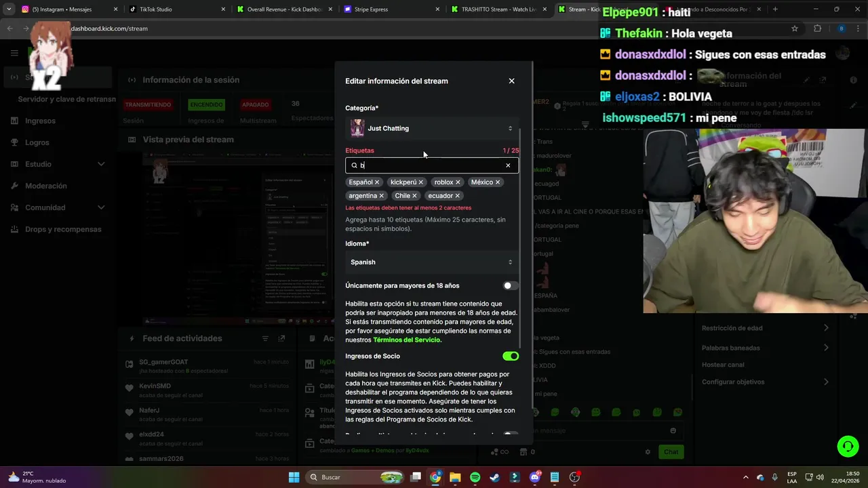Click the NaferJ follow entry
Viewport: 868px width, 488px height.
pyautogui.click(x=207, y=415)
